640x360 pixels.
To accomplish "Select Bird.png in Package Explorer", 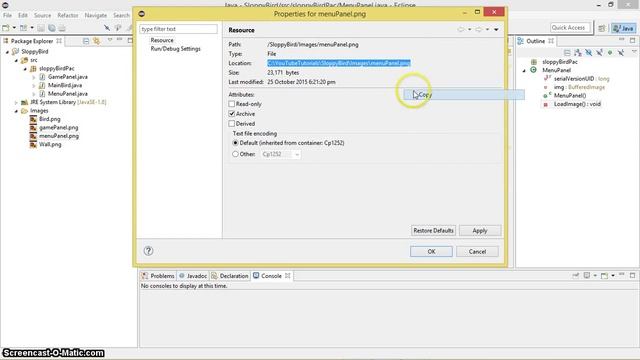I will point(49,119).
